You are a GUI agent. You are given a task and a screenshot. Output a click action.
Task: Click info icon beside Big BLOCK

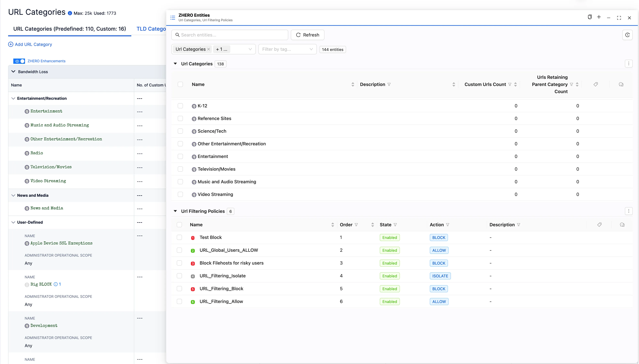pos(56,284)
